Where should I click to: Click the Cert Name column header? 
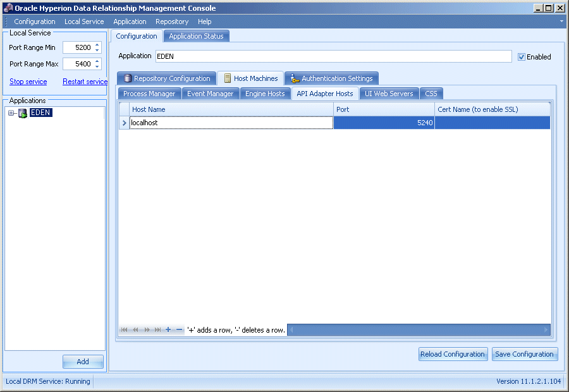pos(493,109)
